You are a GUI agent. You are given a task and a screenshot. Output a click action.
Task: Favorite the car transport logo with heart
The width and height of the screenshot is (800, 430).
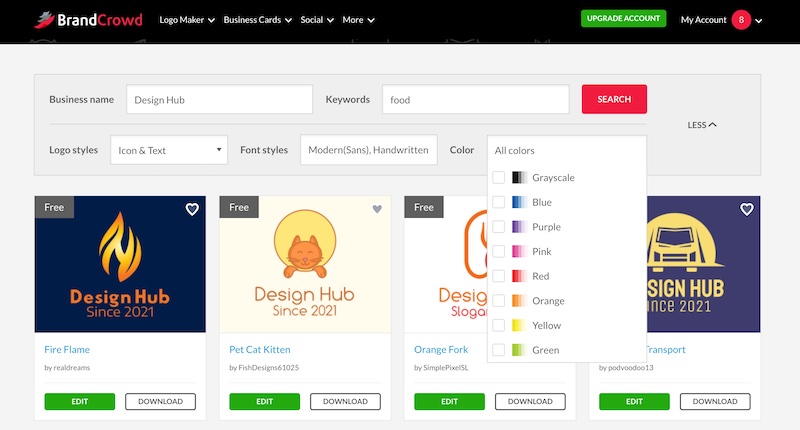746,209
